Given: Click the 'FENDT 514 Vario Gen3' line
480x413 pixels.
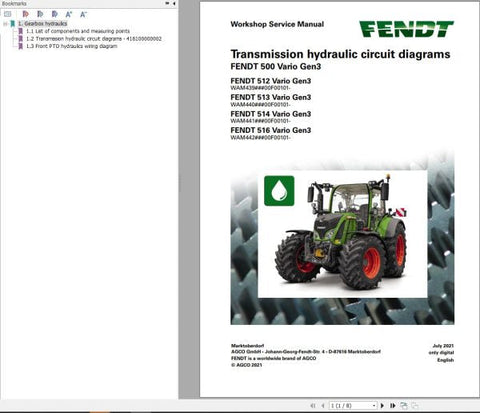Looking at the screenshot, I should coord(271,114).
